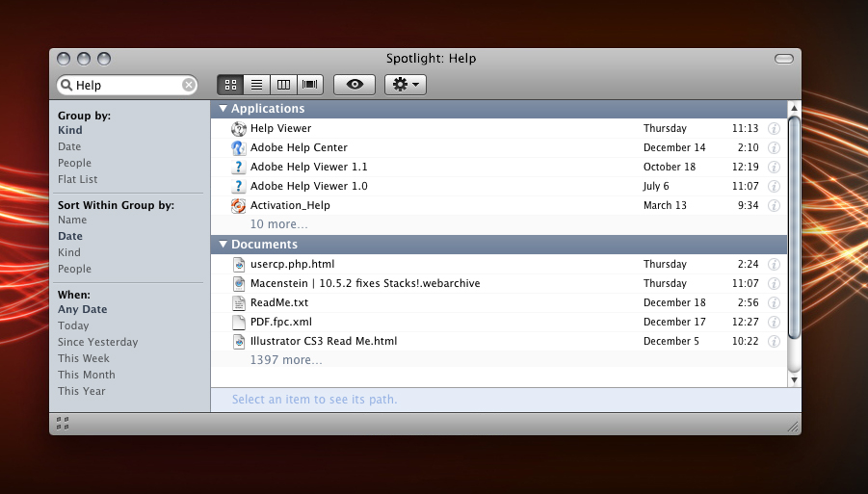
Task: Click the usercp.php.html file icon
Action: tap(239, 265)
